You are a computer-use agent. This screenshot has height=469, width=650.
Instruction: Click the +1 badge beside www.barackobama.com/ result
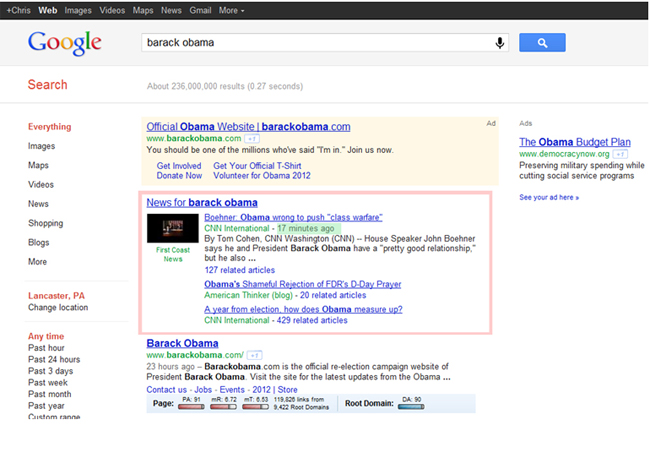tap(255, 355)
